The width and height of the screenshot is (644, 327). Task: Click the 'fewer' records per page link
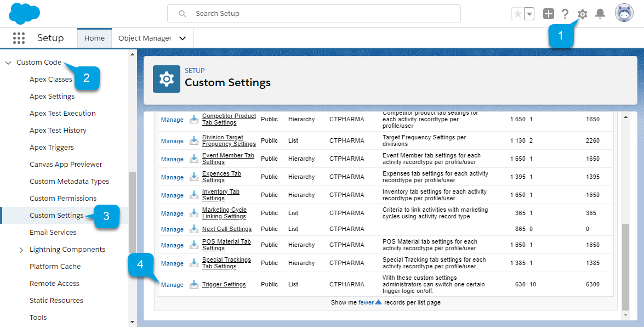(x=366, y=302)
